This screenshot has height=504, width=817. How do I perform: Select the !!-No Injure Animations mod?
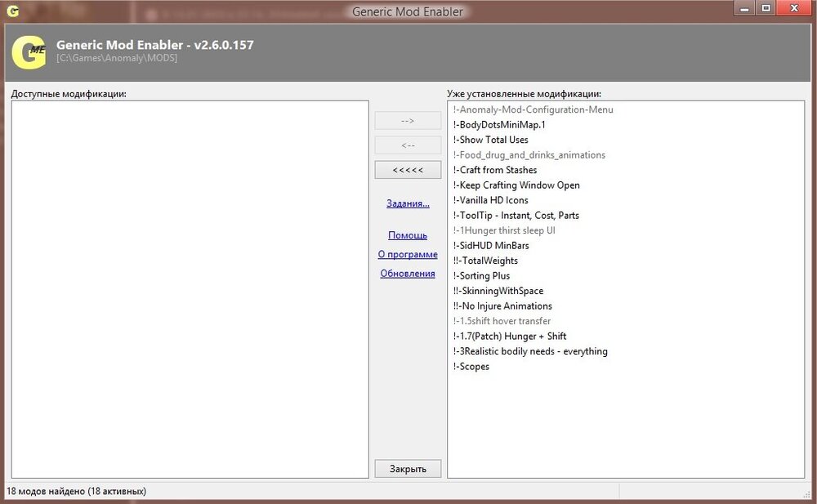[502, 306]
